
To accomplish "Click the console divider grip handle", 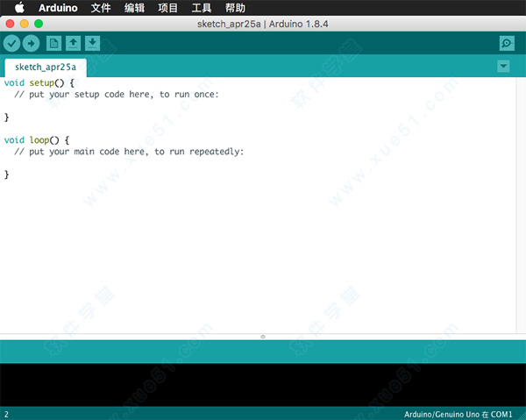I will click(x=263, y=337).
